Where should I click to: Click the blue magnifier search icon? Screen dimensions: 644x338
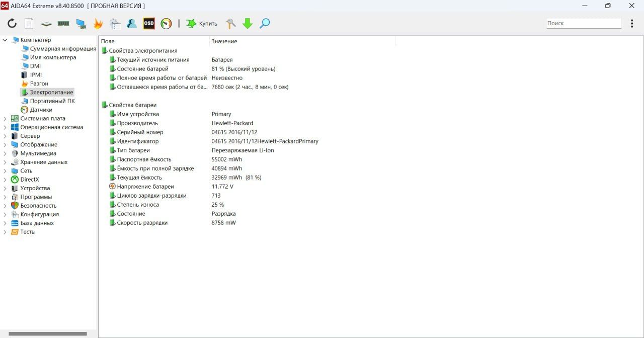[x=265, y=23]
